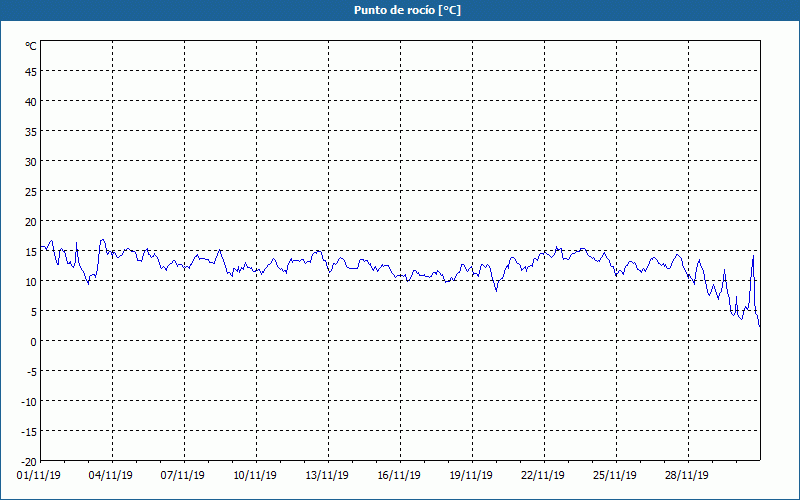Click the 15 value on the y-axis
Viewport: 800px width, 500px height.
click(x=31, y=252)
